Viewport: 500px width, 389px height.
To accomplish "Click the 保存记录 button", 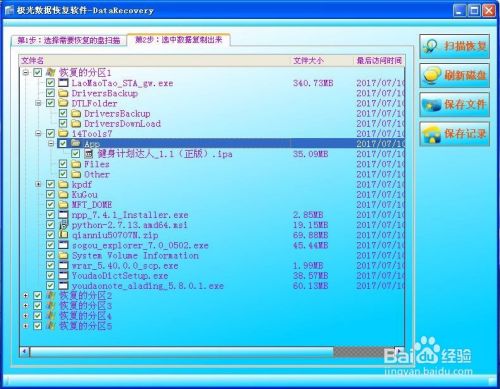I will click(454, 134).
